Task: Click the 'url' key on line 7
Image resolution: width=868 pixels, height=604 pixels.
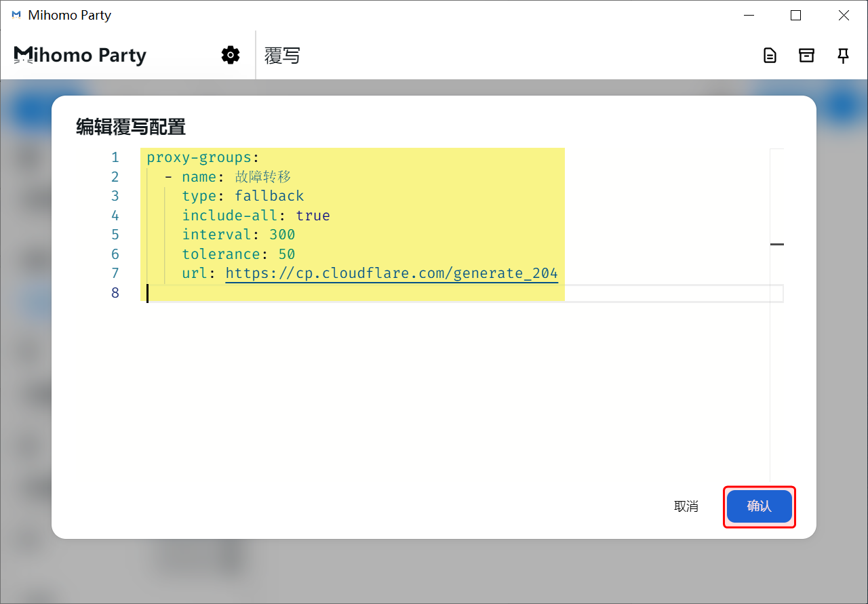Action: click(x=195, y=273)
